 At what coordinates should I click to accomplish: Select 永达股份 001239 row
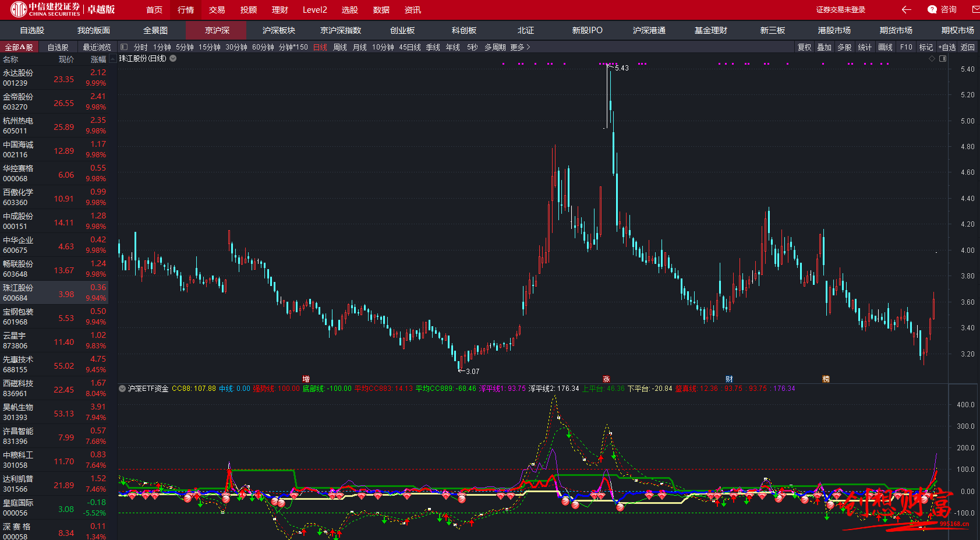[55, 78]
